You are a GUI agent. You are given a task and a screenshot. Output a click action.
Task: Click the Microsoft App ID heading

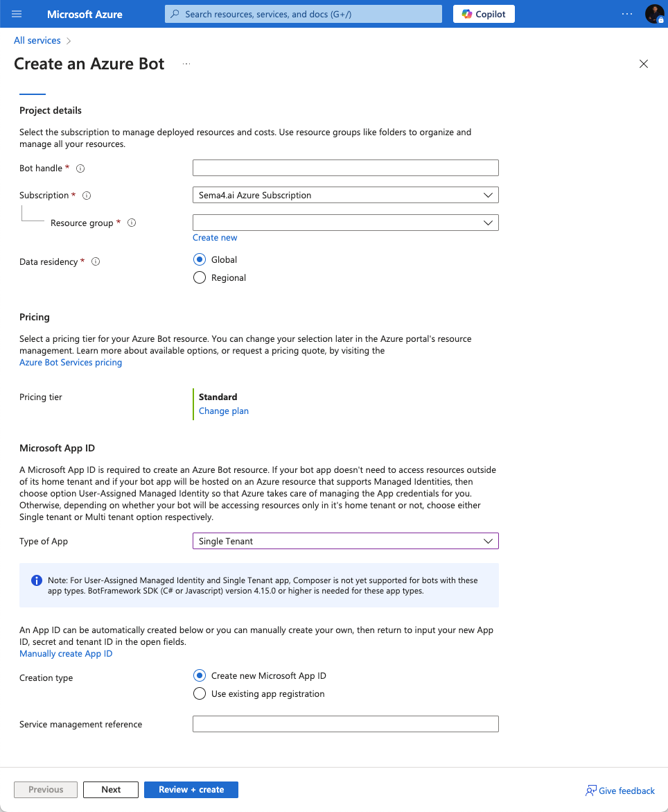click(x=57, y=449)
